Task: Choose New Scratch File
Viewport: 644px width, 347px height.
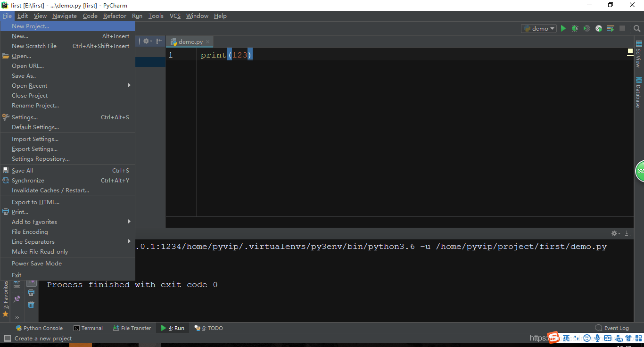Action: (68, 46)
